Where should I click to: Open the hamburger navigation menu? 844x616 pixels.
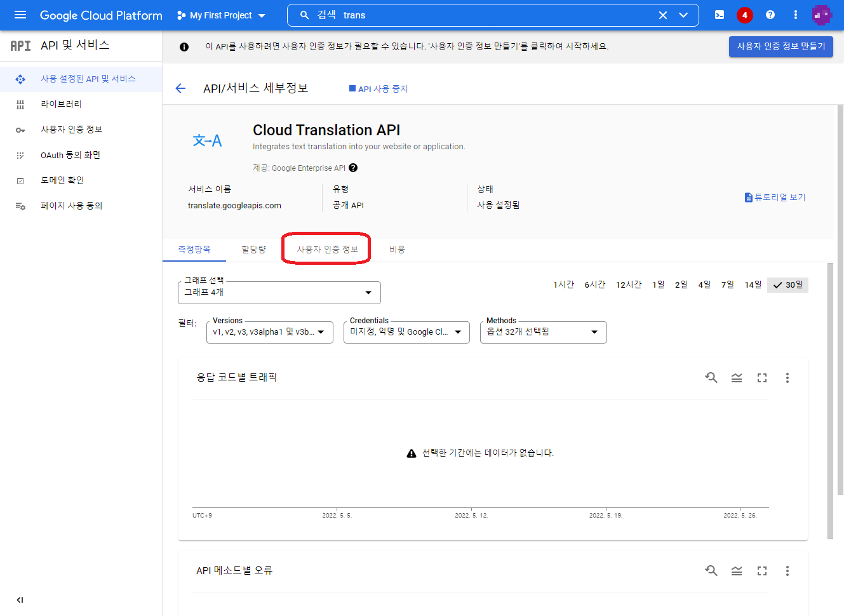[x=20, y=15]
